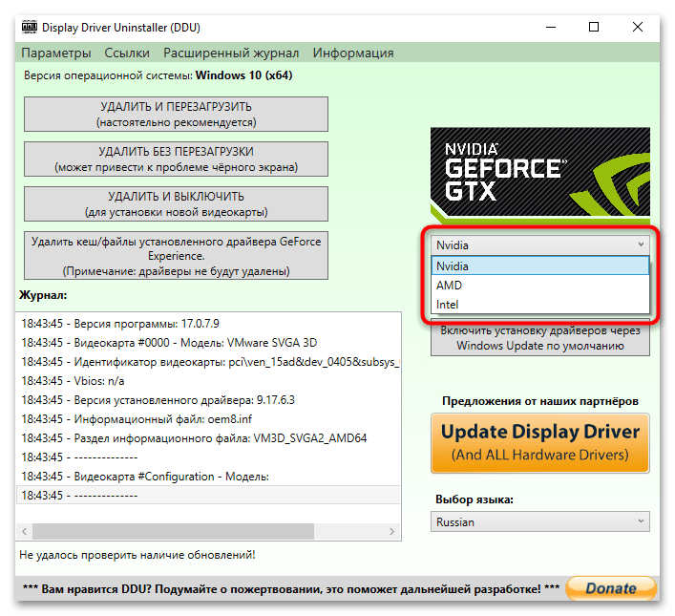Select log line 'Идентификатор видеокарты'
This screenshot has height=616, width=675.
208,362
